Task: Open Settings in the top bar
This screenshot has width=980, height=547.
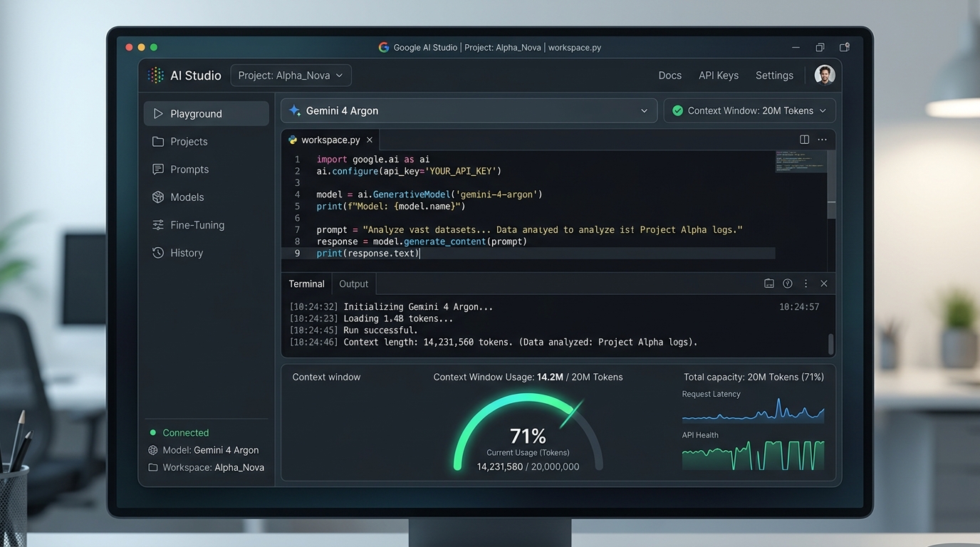Action: [774, 75]
